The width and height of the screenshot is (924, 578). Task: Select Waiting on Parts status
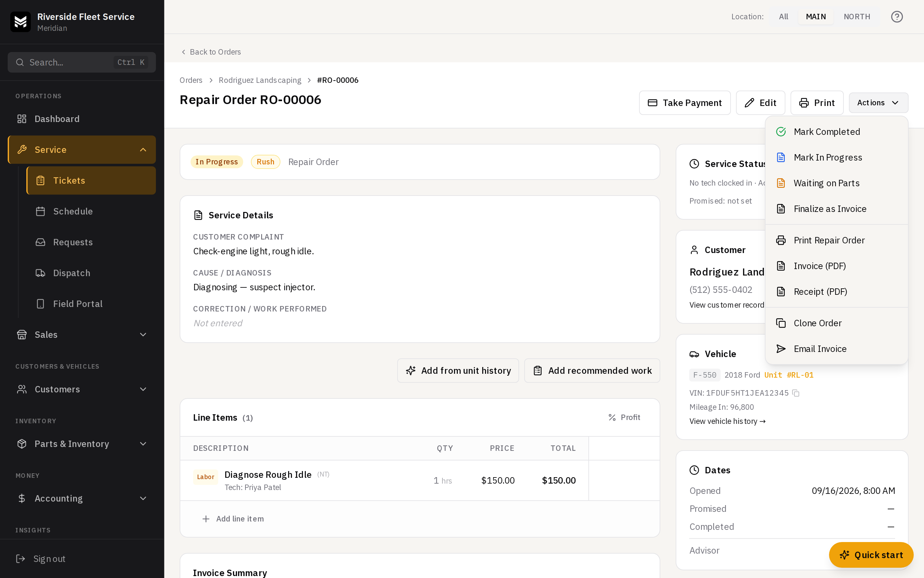[836, 183]
